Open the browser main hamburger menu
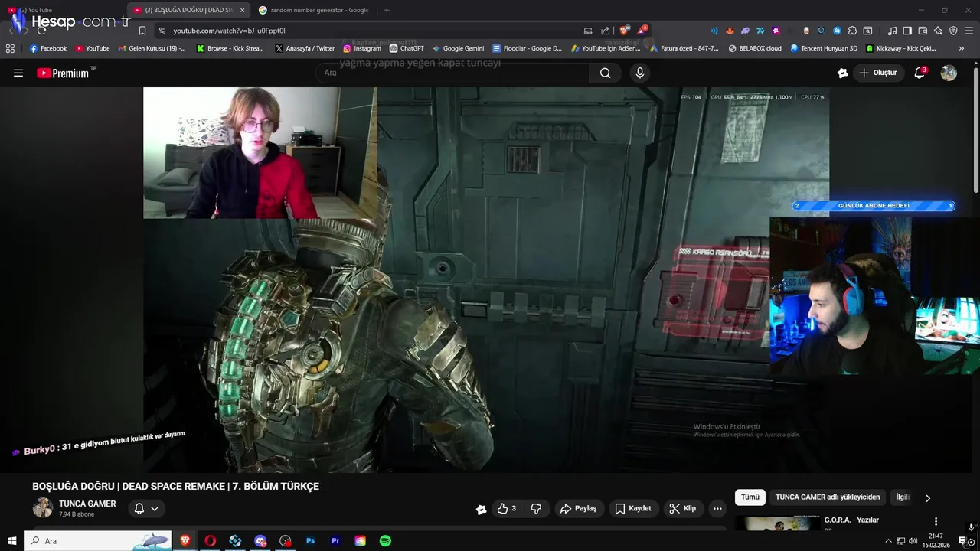This screenshot has height=551, width=980. point(969,31)
